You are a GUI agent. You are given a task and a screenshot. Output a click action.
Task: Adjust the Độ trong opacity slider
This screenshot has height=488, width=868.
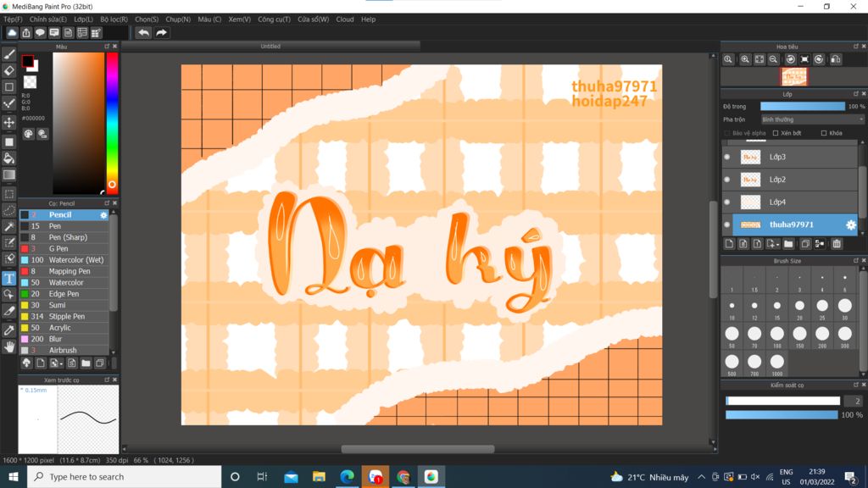(803, 106)
